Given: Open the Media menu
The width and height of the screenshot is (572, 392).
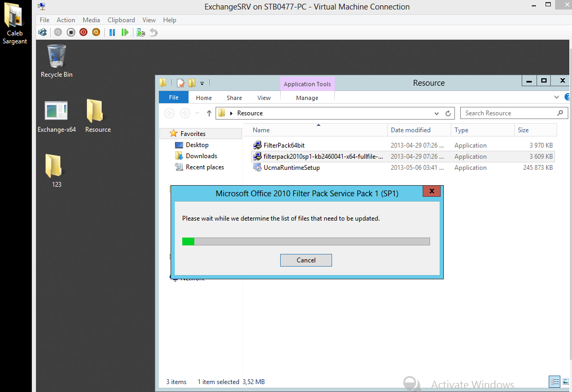Looking at the screenshot, I should (91, 20).
